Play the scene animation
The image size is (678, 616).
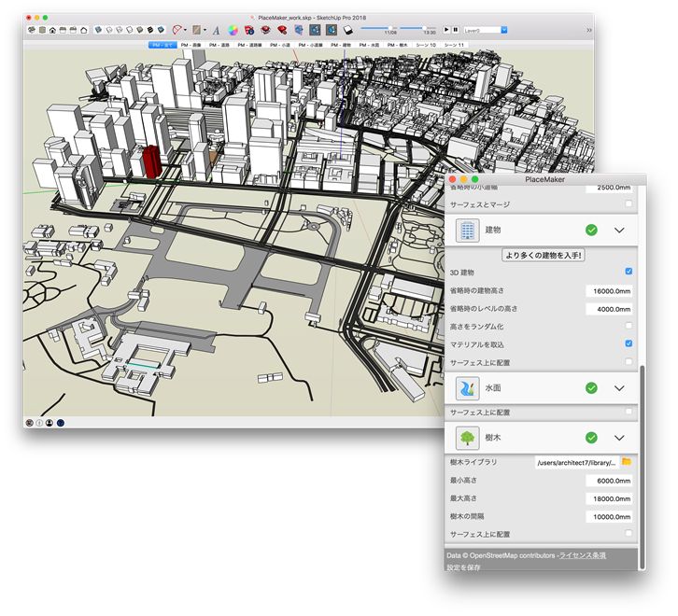[x=446, y=29]
